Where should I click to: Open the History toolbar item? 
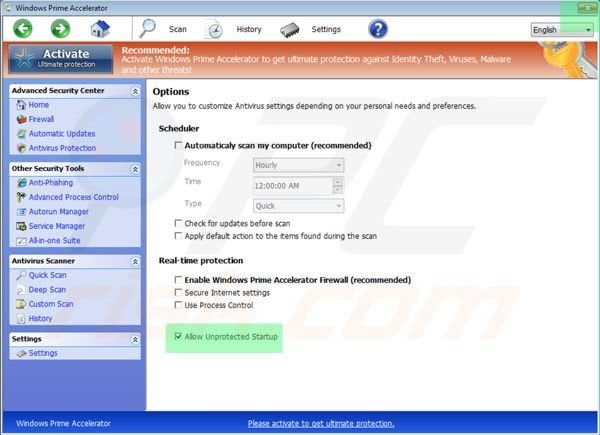(249, 29)
